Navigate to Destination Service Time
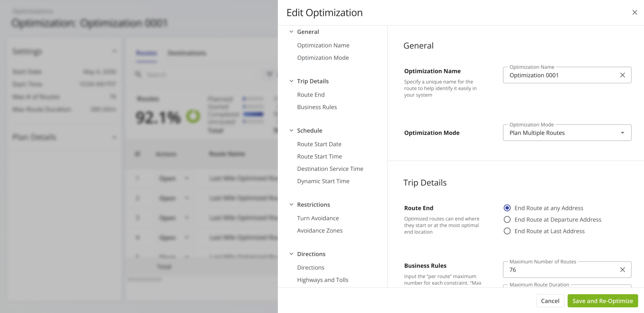Viewport: 644px width, 313px height. (x=330, y=169)
